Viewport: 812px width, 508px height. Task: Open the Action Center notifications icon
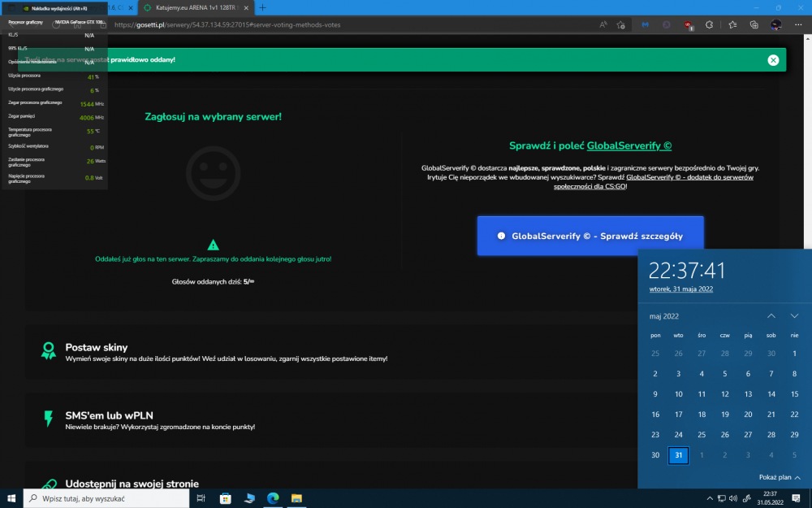pyautogui.click(x=796, y=498)
